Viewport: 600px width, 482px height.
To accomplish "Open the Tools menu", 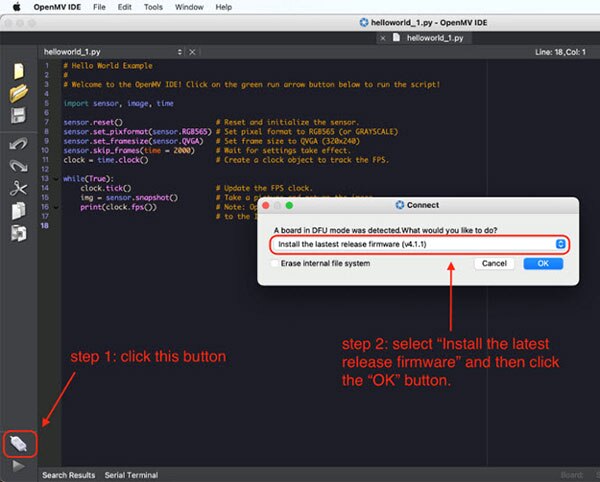I will point(153,7).
